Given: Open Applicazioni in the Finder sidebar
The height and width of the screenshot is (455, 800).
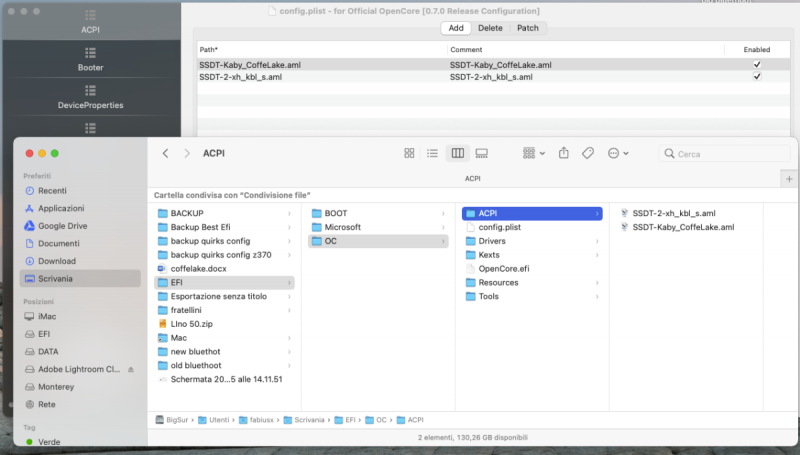Looking at the screenshot, I should (x=80, y=208).
